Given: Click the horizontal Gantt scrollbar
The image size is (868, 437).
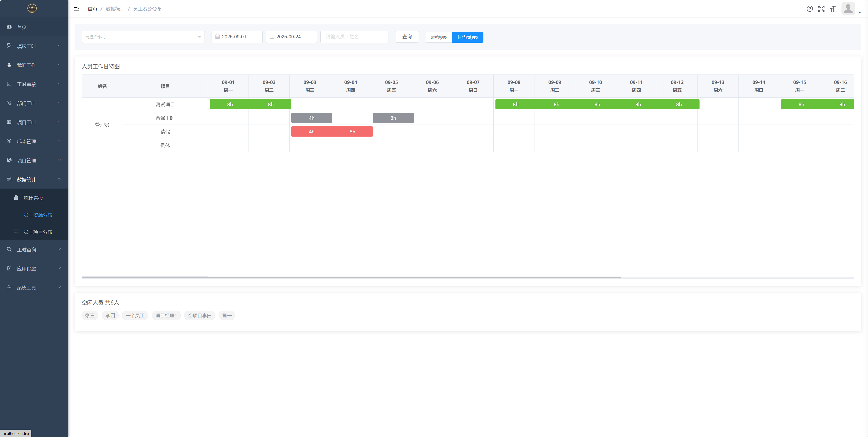Looking at the screenshot, I should pyautogui.click(x=351, y=277).
